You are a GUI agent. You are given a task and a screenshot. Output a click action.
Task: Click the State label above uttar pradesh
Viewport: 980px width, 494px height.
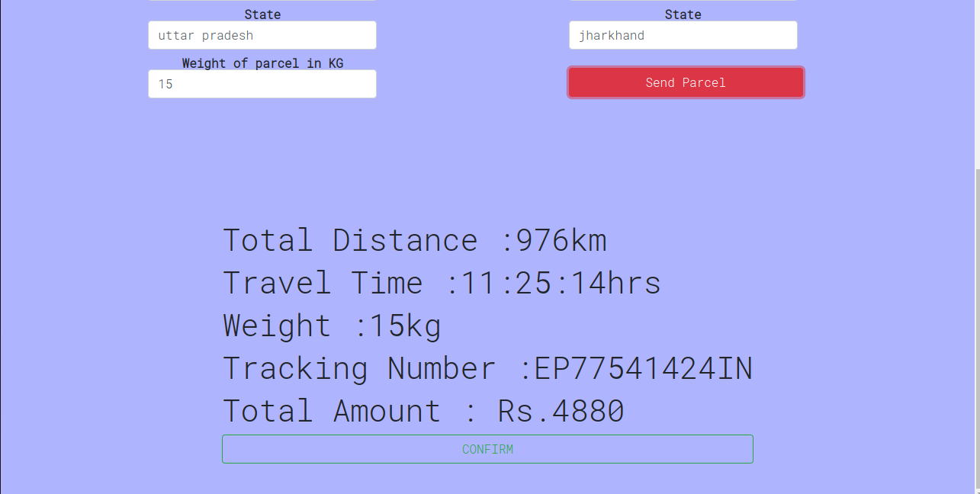coord(262,14)
